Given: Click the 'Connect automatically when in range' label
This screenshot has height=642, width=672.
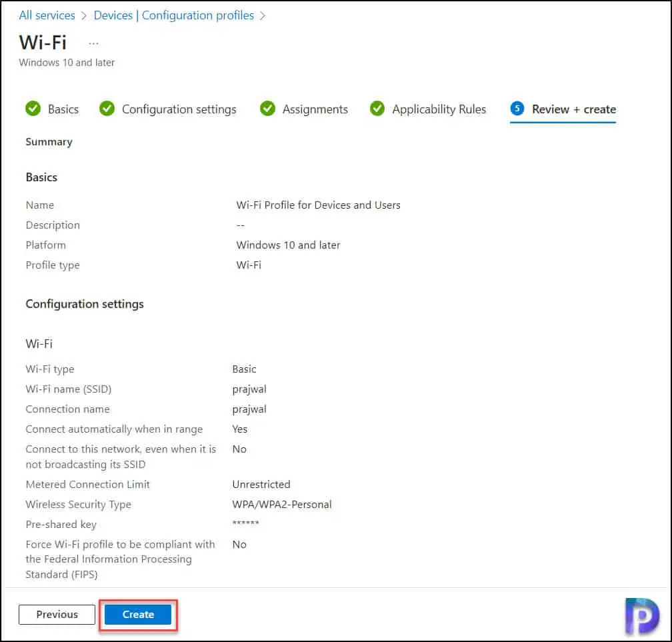Looking at the screenshot, I should (x=115, y=429).
